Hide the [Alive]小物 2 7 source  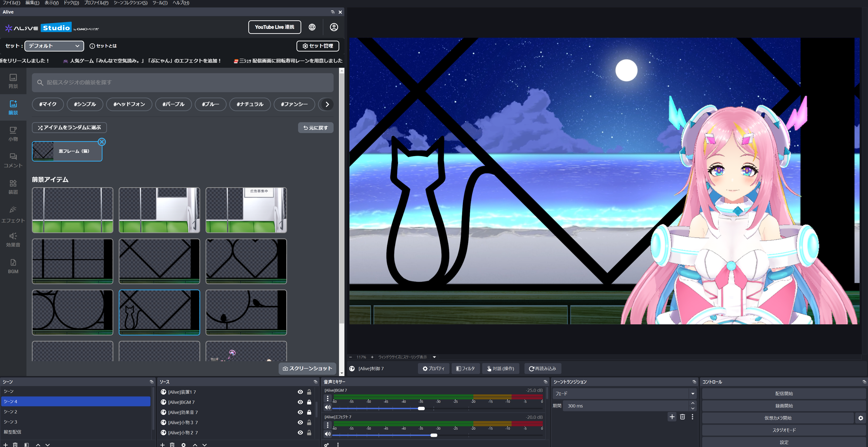(x=300, y=433)
